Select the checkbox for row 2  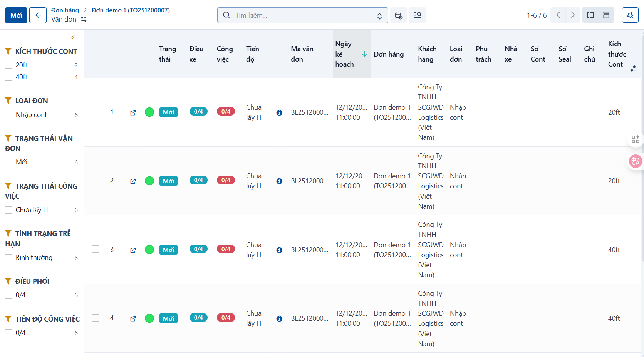[96, 181]
